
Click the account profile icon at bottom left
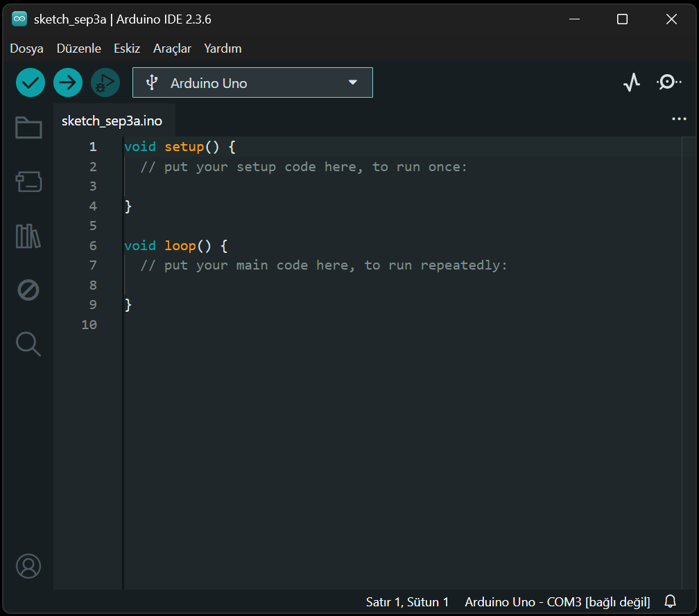point(28,565)
